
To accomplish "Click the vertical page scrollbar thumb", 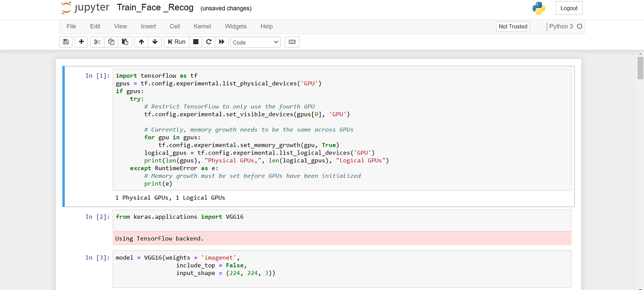I will click(x=640, y=68).
